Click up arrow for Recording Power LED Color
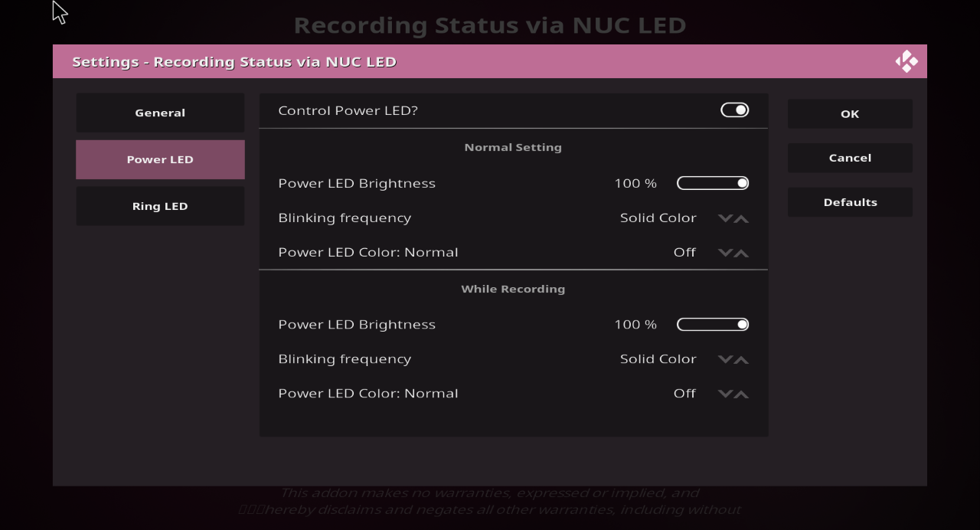This screenshot has height=530, width=980. [x=741, y=394]
